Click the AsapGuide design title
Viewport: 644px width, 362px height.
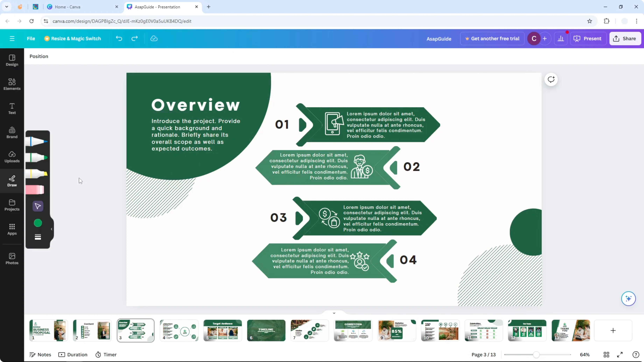click(x=439, y=39)
